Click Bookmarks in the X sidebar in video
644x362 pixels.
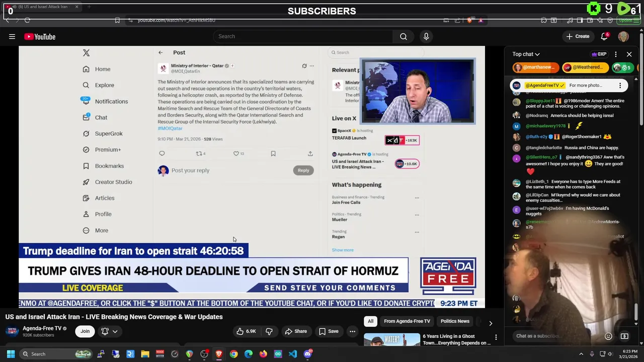point(103,166)
